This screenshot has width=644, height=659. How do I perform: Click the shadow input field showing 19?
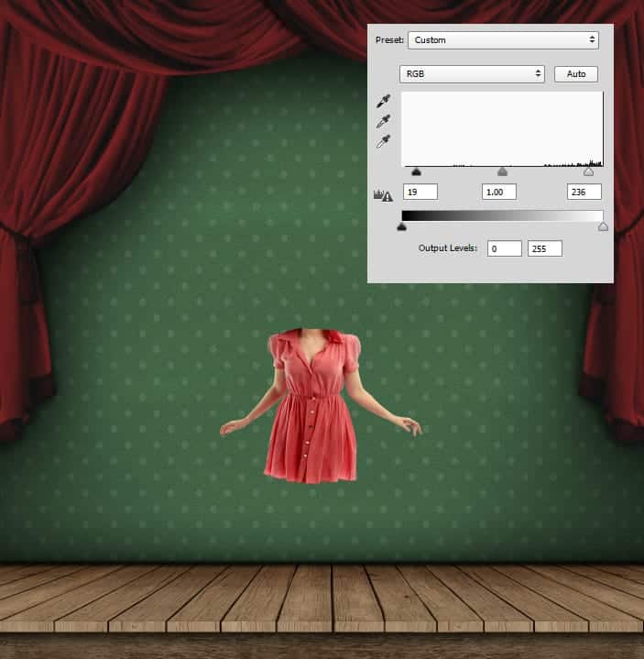(x=420, y=192)
